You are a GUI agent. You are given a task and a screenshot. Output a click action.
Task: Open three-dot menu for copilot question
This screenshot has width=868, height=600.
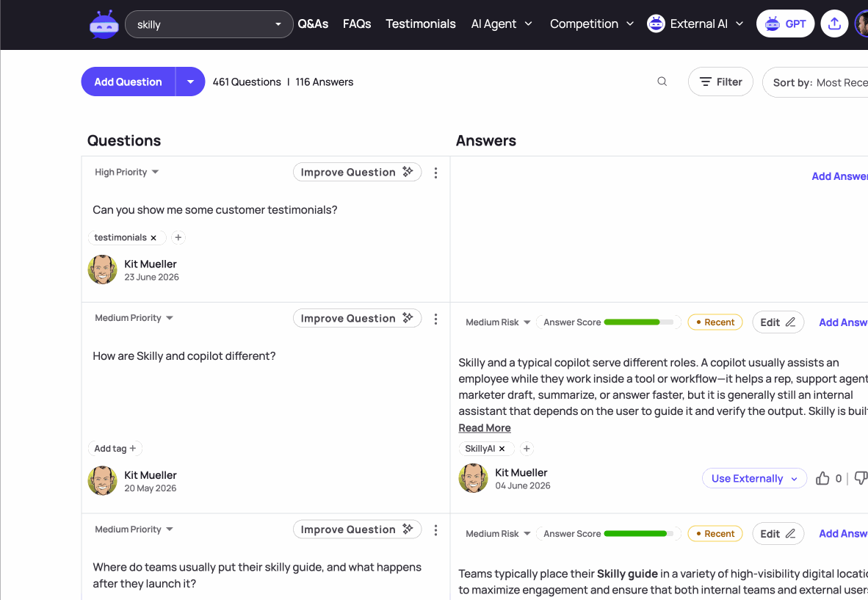click(x=435, y=319)
